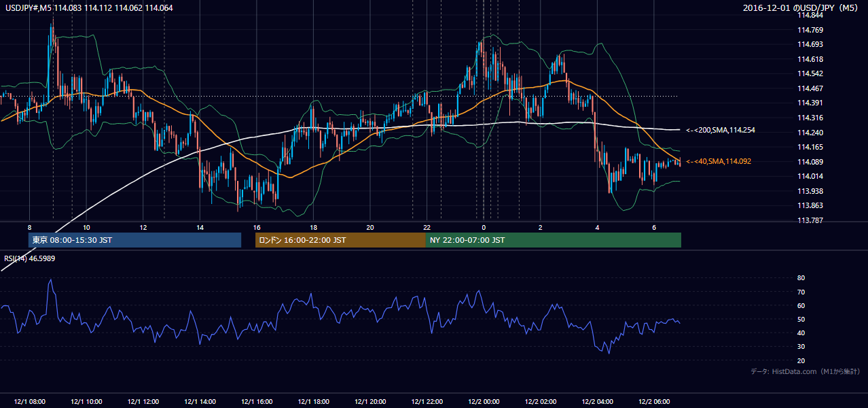Click hour label 10 under the price chart
The image size is (868, 408).
tap(86, 227)
